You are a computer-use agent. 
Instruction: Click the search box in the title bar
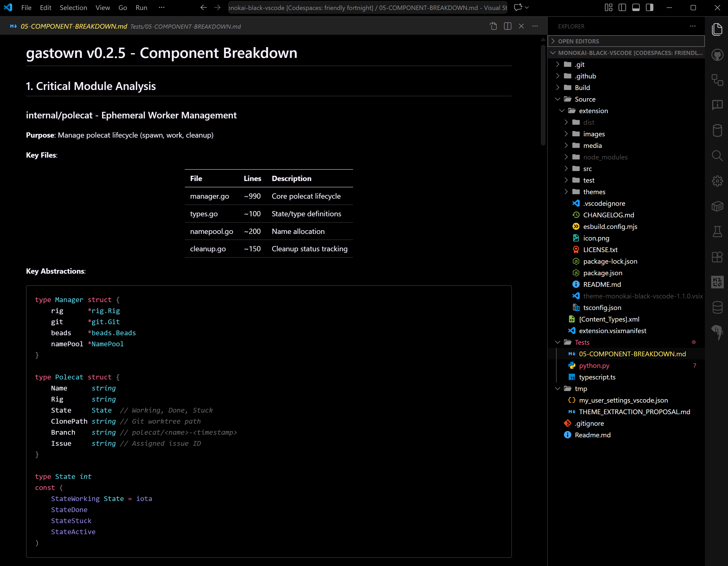(x=367, y=7)
